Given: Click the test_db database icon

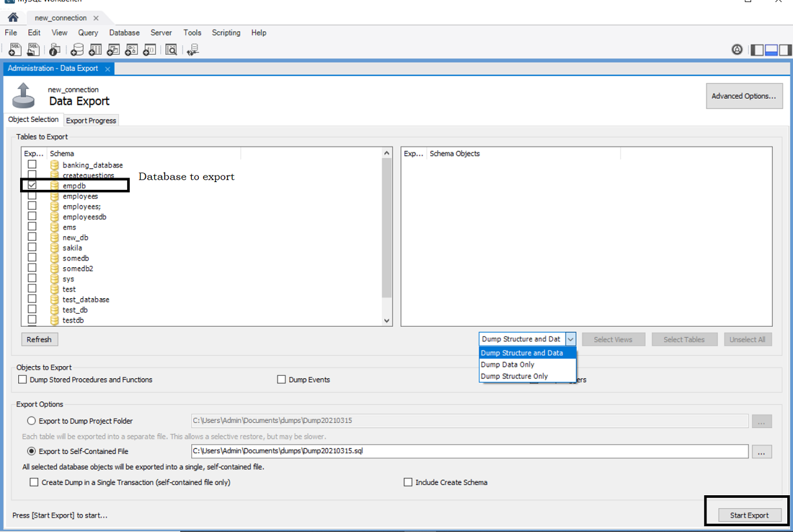Looking at the screenshot, I should pyautogui.click(x=55, y=310).
